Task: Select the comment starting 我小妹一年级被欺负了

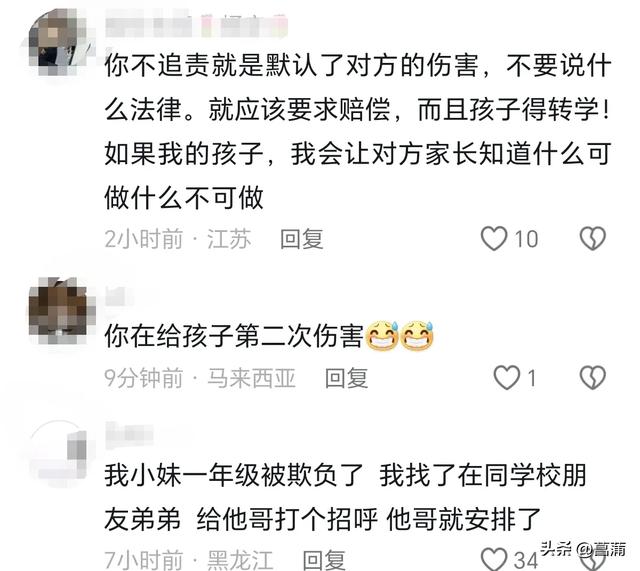Action: 345,497
